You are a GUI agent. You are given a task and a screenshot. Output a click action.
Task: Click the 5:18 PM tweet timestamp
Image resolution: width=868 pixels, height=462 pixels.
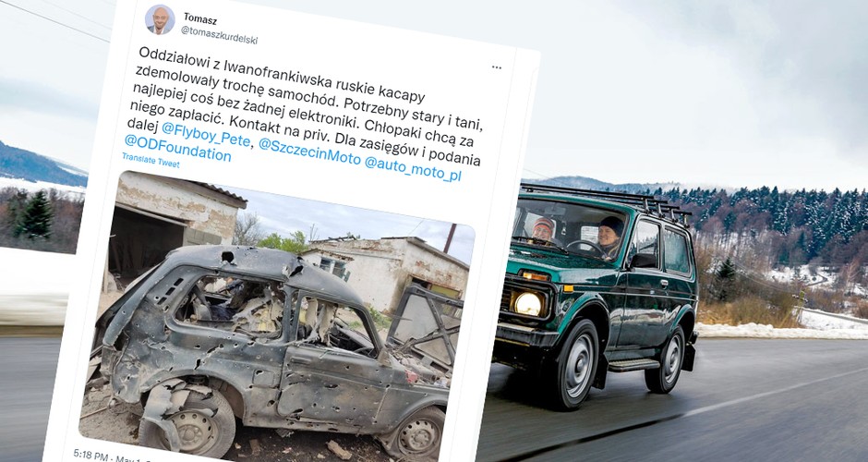click(x=91, y=456)
